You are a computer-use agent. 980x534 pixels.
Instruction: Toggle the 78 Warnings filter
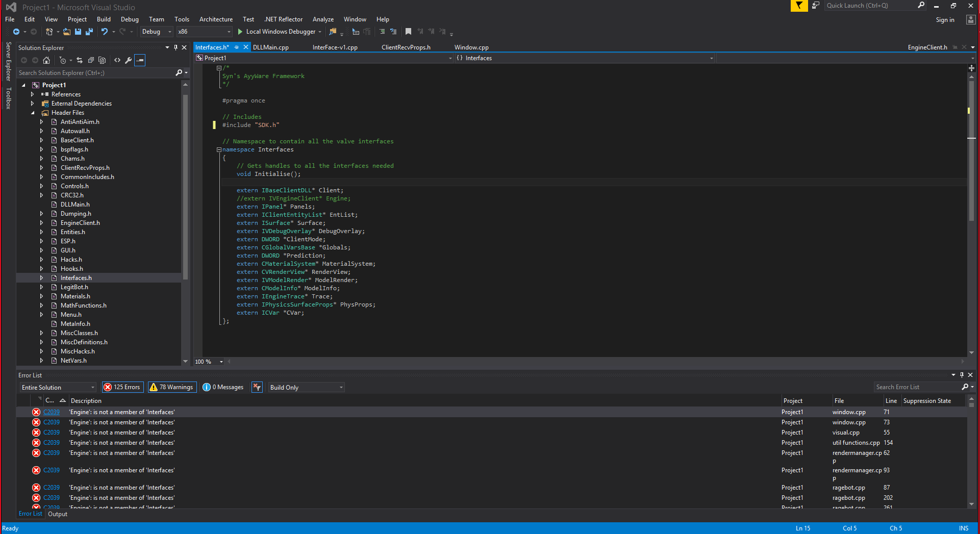coord(171,387)
